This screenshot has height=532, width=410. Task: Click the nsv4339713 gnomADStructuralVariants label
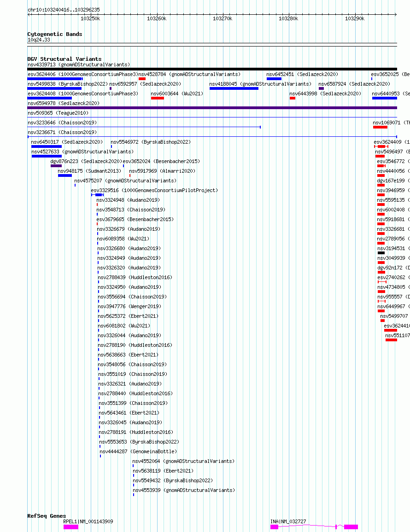[79, 64]
